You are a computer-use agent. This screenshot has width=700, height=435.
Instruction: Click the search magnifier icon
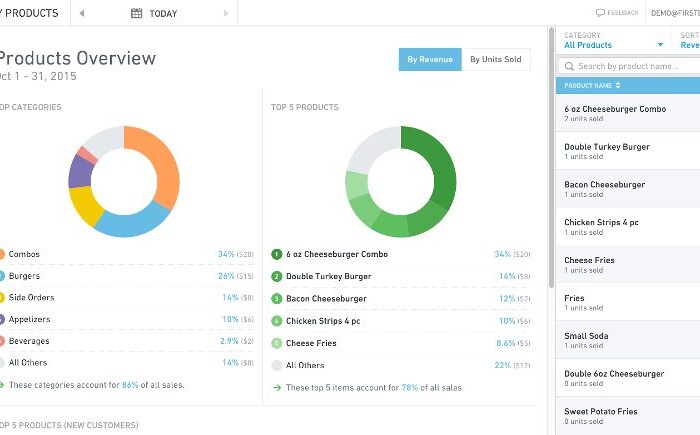coord(569,66)
